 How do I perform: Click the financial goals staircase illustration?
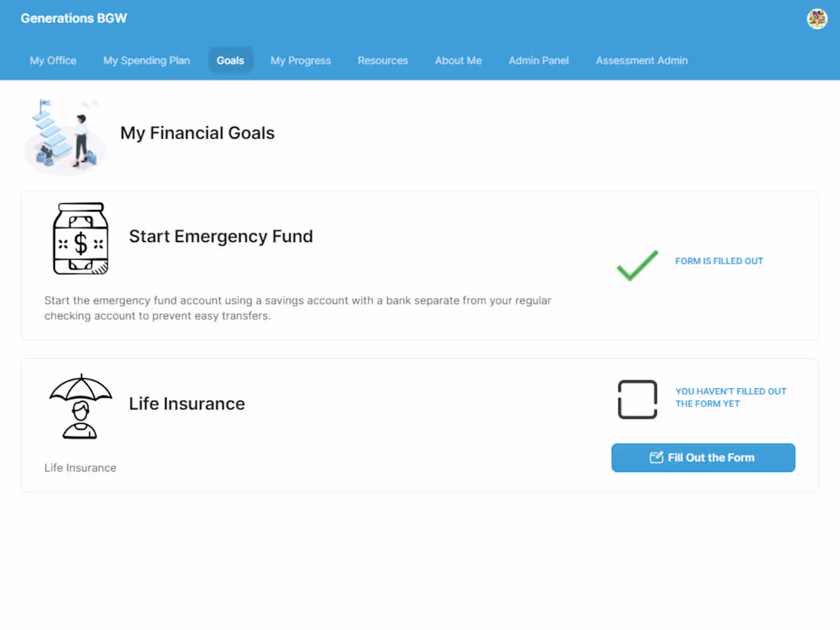pyautogui.click(x=64, y=137)
